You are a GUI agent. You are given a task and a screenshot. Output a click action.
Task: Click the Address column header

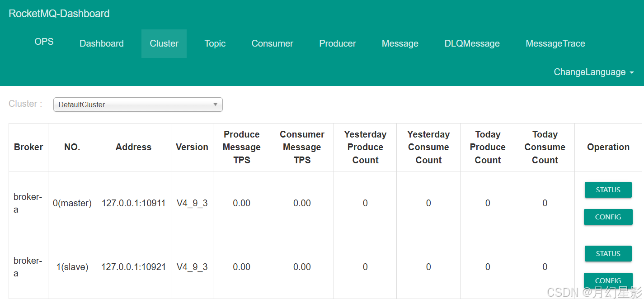click(x=133, y=147)
